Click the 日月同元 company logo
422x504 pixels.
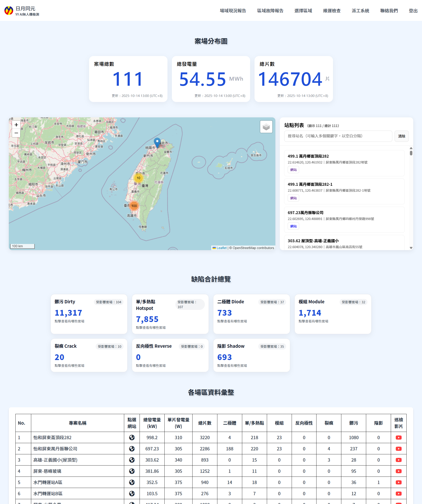click(8, 11)
